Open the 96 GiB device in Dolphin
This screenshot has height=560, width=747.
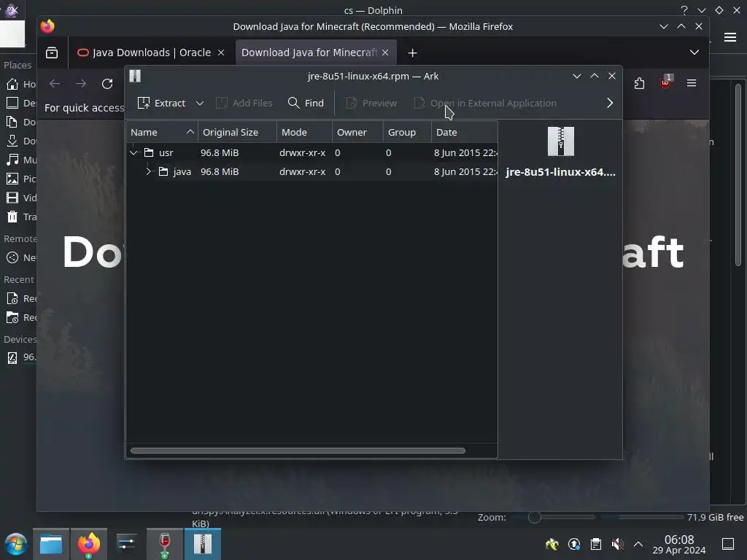[20, 357]
